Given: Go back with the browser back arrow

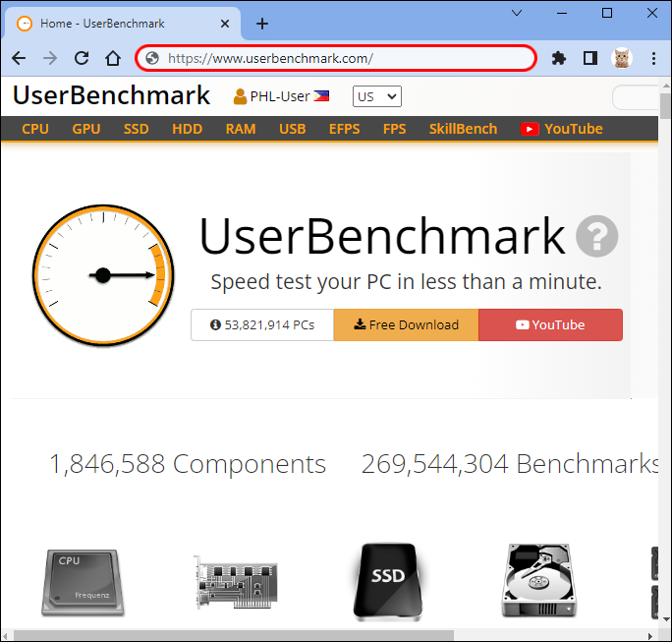Looking at the screenshot, I should 19,58.
